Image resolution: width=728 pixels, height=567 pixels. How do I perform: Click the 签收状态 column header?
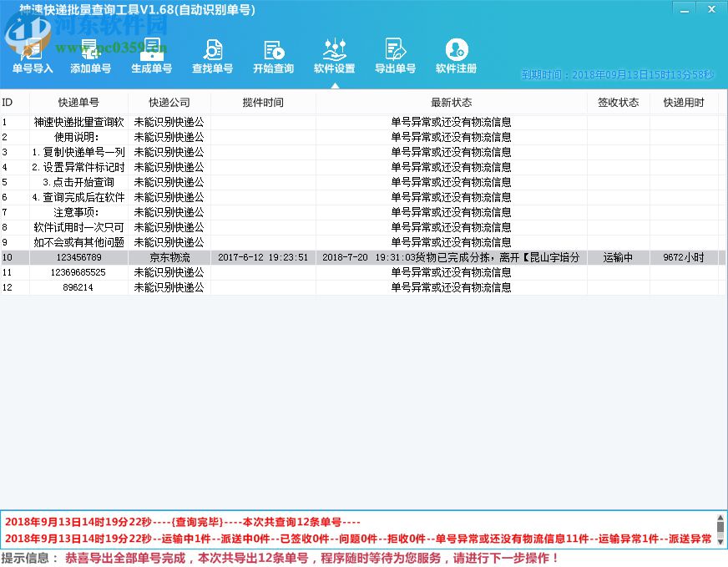point(618,101)
